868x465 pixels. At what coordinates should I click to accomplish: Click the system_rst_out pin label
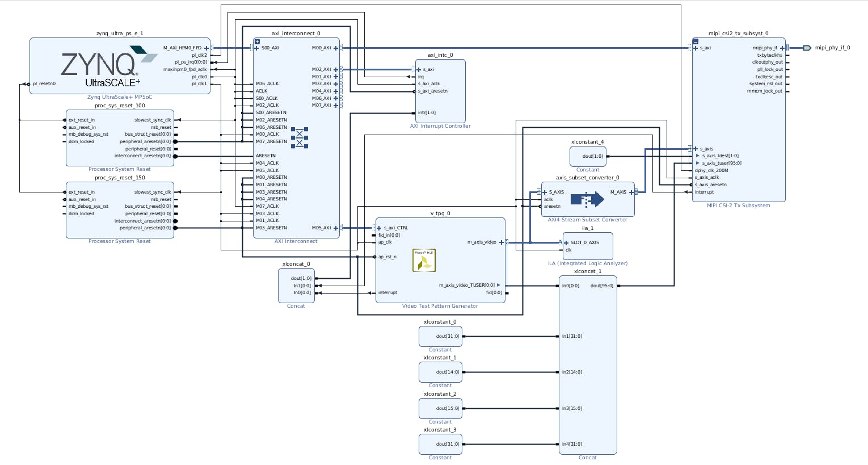(x=766, y=84)
